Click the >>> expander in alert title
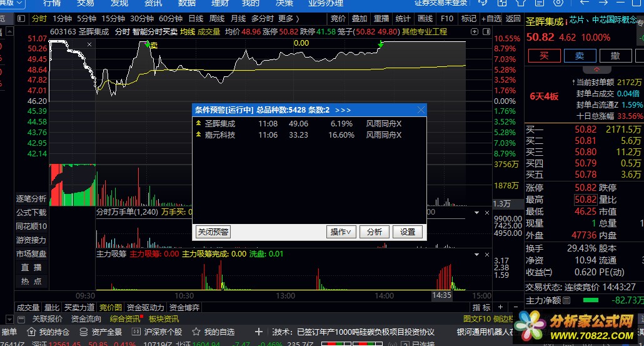This screenshot has width=644, height=346. pyautogui.click(x=343, y=110)
